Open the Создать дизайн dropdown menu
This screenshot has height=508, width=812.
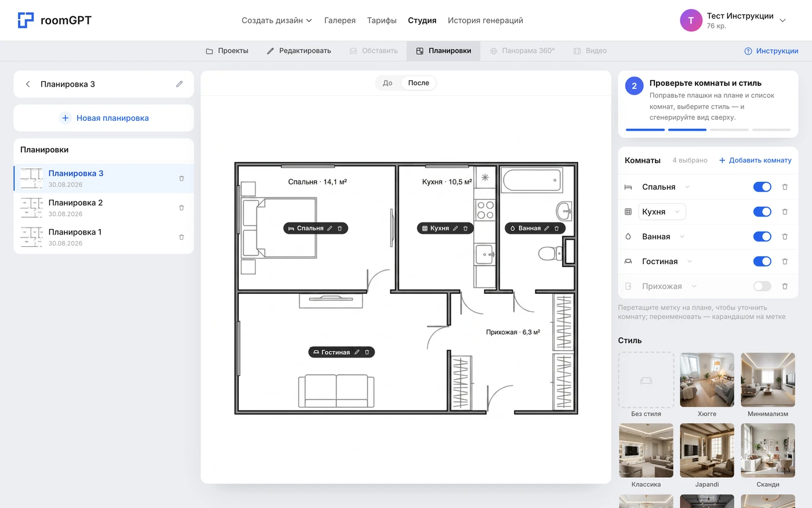coord(277,20)
